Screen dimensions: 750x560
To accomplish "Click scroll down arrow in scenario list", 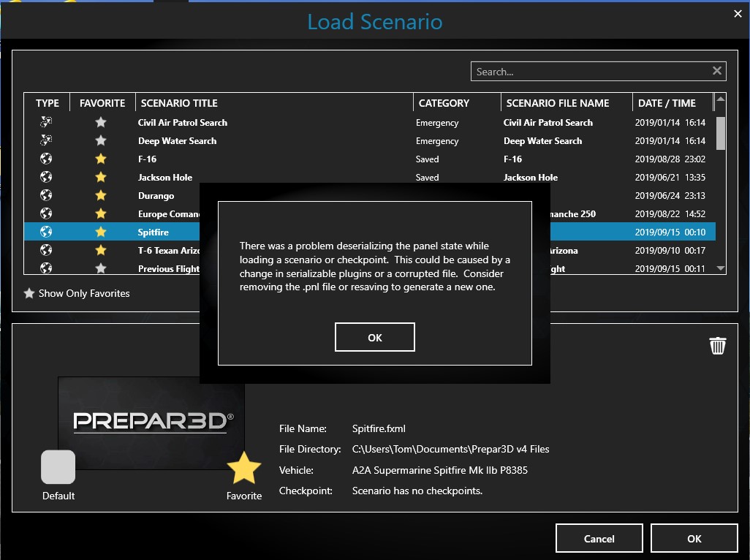I will pos(720,268).
